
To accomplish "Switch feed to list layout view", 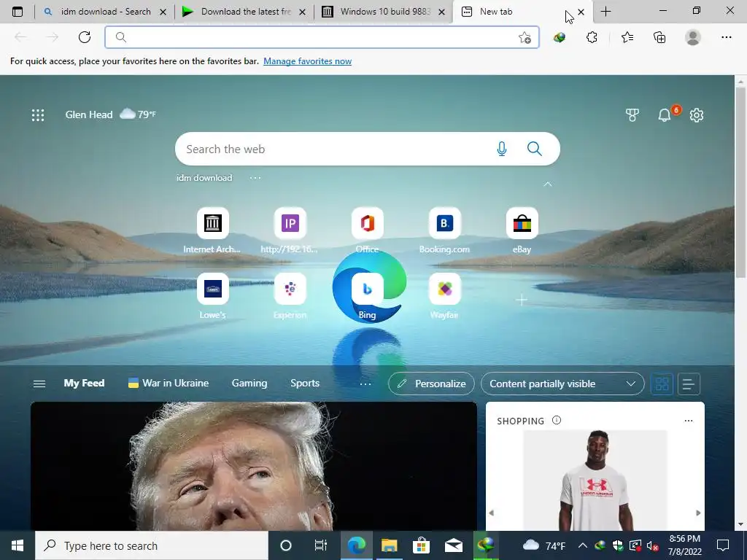I will point(689,384).
